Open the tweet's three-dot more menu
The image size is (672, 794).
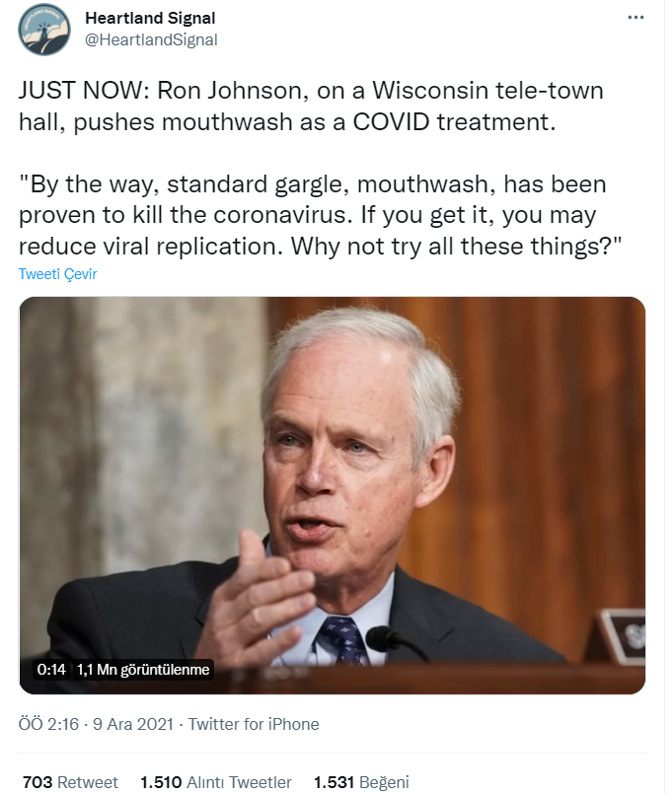tap(638, 19)
